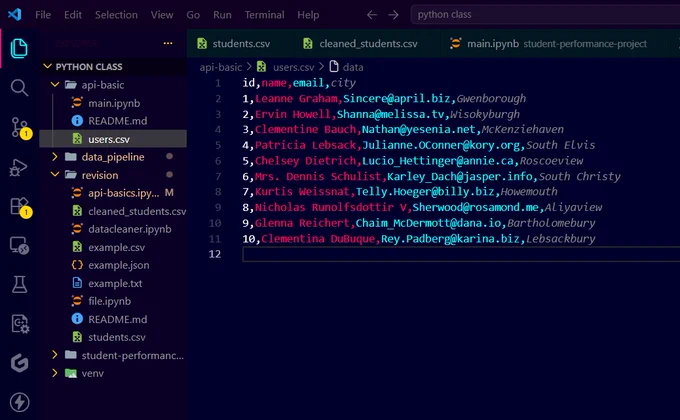Collapse the revision folder

55,174
